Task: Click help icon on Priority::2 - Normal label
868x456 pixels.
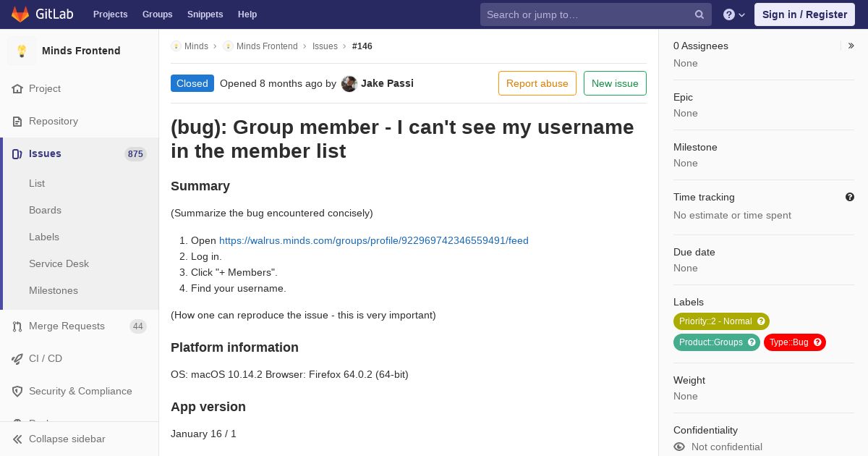Action: pos(761,321)
